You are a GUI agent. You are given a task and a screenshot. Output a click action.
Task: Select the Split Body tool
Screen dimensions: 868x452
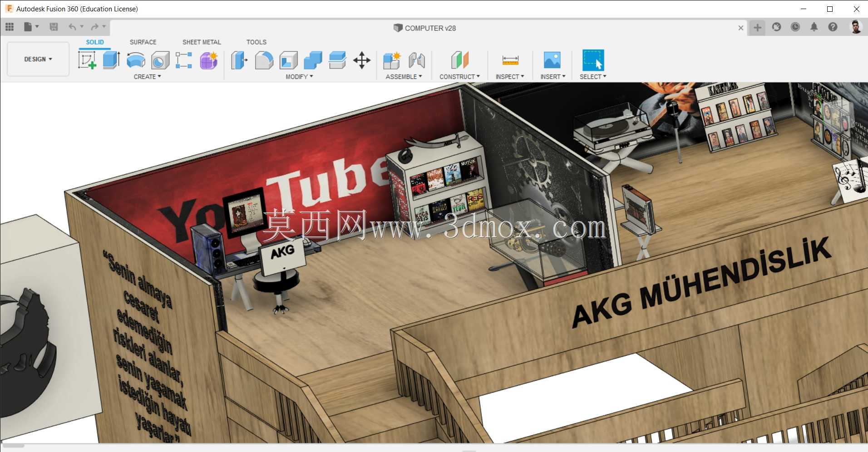click(337, 60)
